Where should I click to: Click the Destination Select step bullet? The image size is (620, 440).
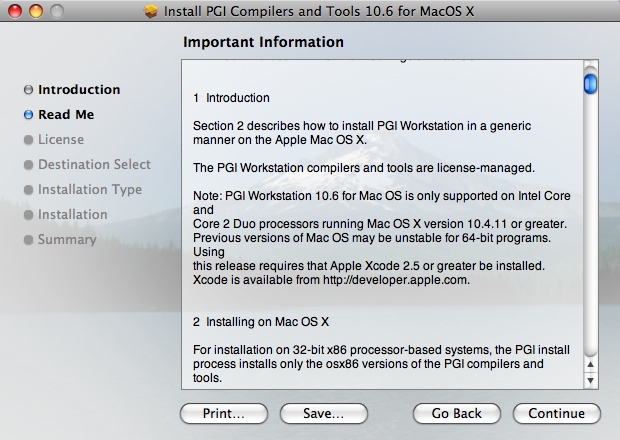(28, 165)
